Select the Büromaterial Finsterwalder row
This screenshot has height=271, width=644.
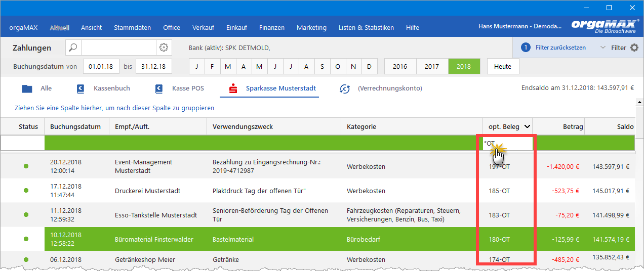tap(318, 239)
